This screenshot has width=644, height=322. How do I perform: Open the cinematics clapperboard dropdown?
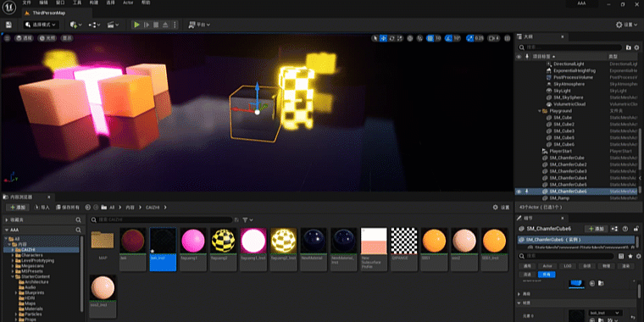[113, 25]
